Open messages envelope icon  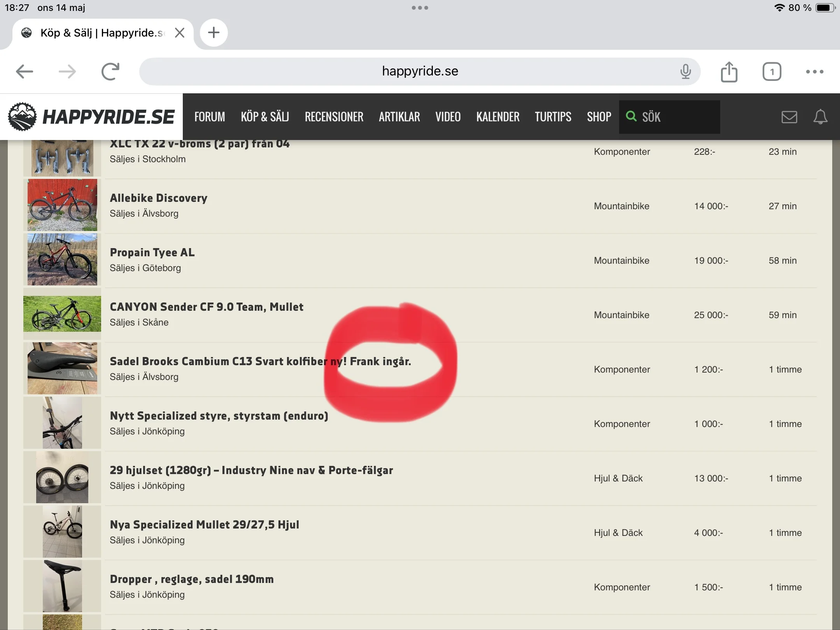click(x=789, y=117)
